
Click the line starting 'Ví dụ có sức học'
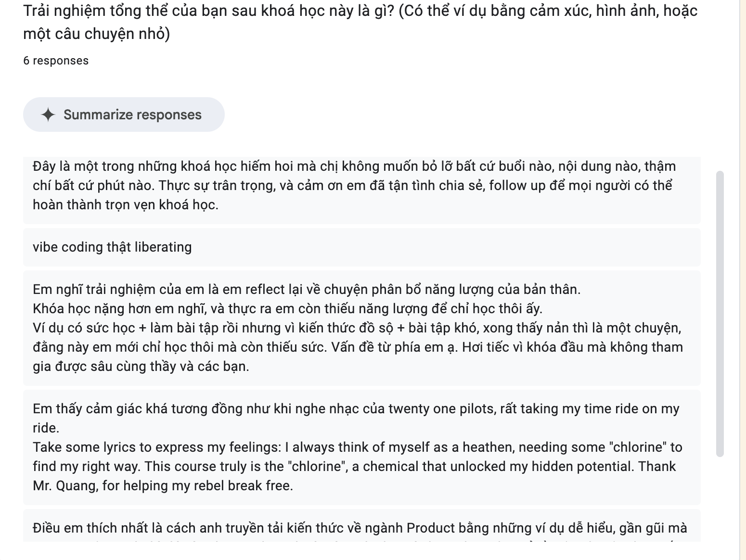click(357, 328)
